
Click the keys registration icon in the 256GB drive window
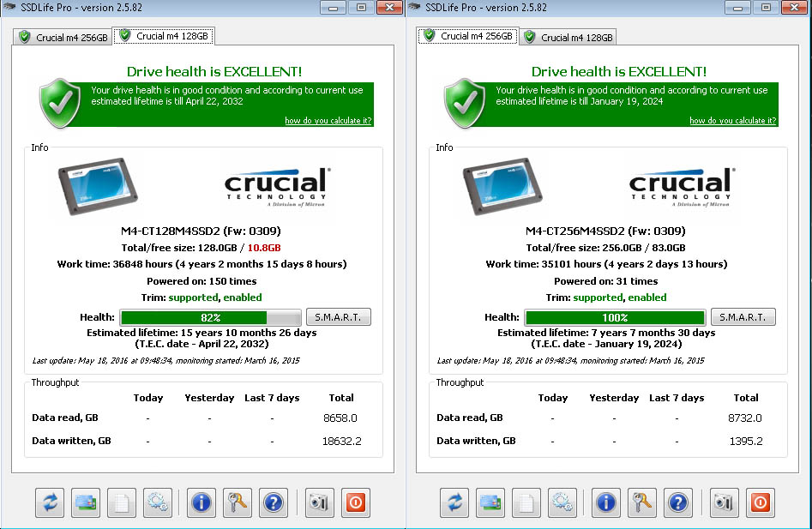pyautogui.click(x=642, y=502)
